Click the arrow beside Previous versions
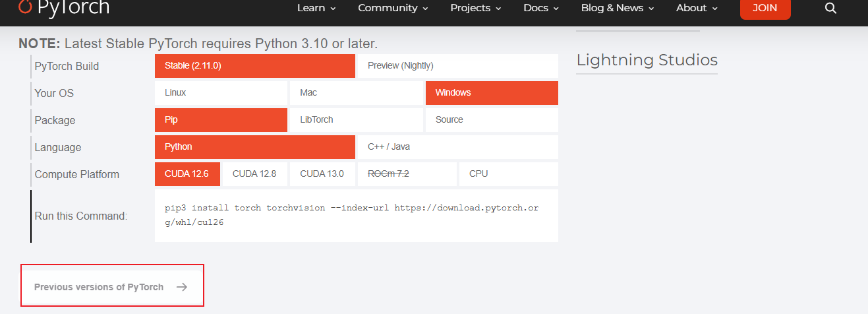Screen dimensions: 868x314 pos(182,287)
